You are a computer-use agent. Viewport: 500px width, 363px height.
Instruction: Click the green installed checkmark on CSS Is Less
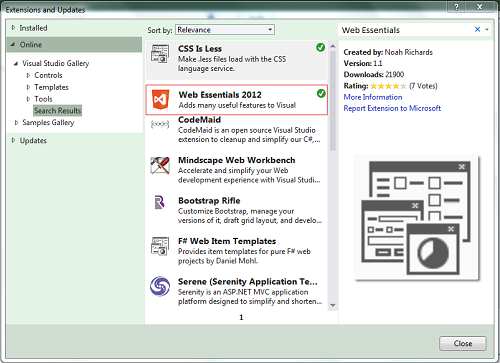pyautogui.click(x=321, y=48)
